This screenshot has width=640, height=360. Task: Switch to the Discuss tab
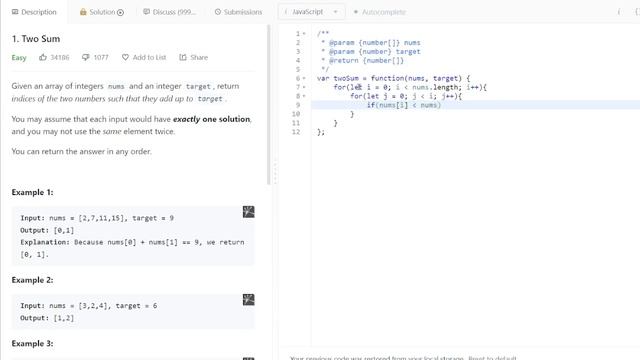(169, 12)
